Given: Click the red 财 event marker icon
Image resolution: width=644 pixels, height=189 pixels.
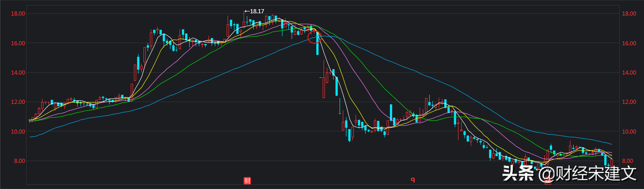Looking at the screenshot, I should click(x=247, y=180).
